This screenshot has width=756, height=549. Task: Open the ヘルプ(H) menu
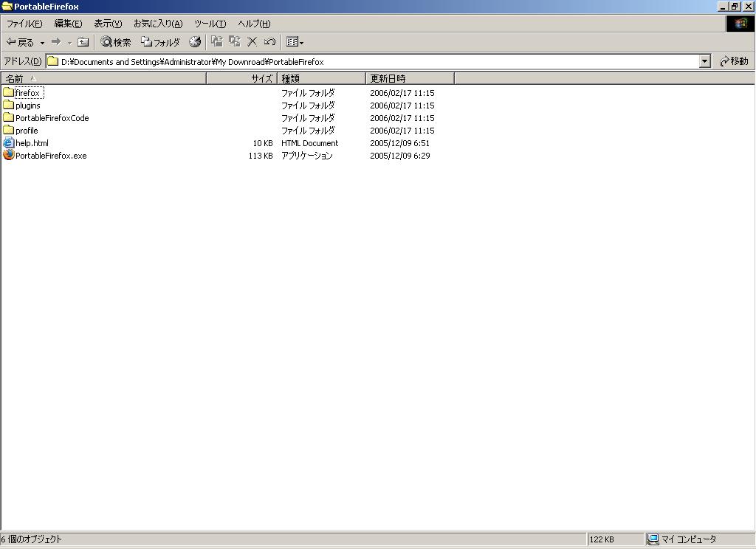coord(254,23)
